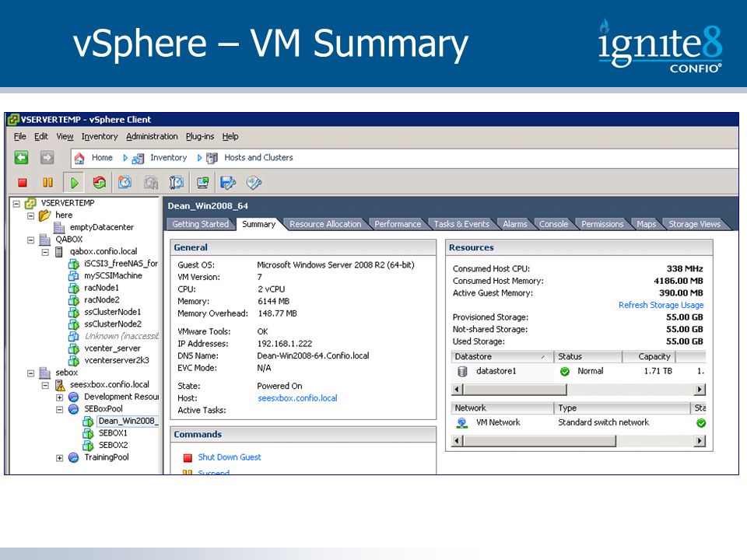This screenshot has height=560, width=747.
Task: Open the Plug-ins menu
Action: coord(200,137)
